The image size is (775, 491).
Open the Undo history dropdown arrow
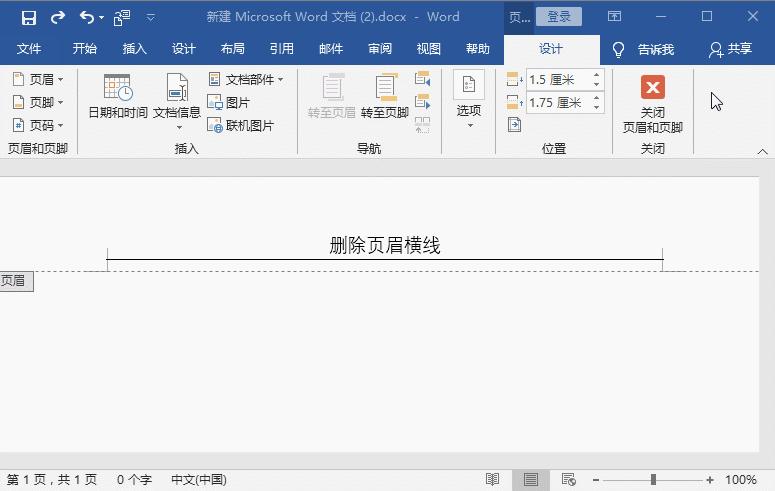pyautogui.click(x=101, y=18)
